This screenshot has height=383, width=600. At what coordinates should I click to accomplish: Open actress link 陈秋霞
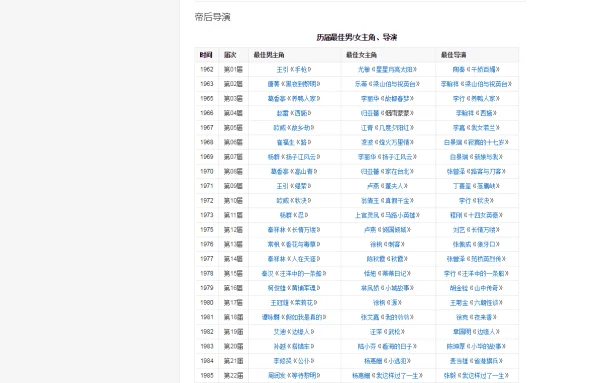click(x=376, y=259)
